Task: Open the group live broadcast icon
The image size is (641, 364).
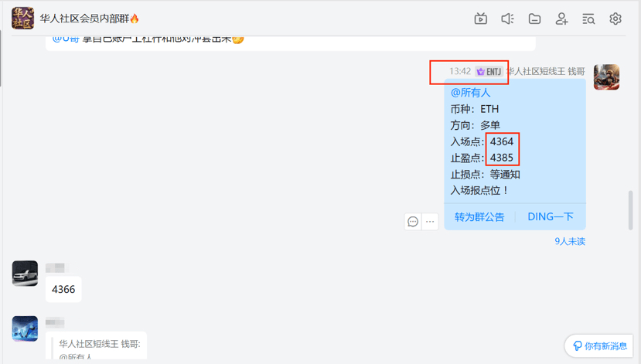Action: tap(480, 19)
